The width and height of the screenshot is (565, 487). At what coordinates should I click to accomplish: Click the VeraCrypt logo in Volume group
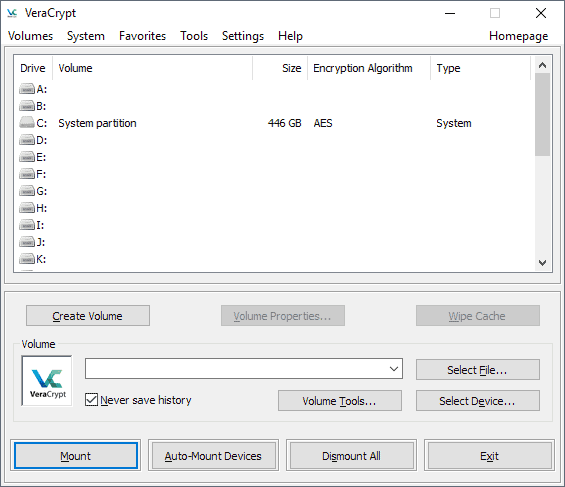coord(47,381)
